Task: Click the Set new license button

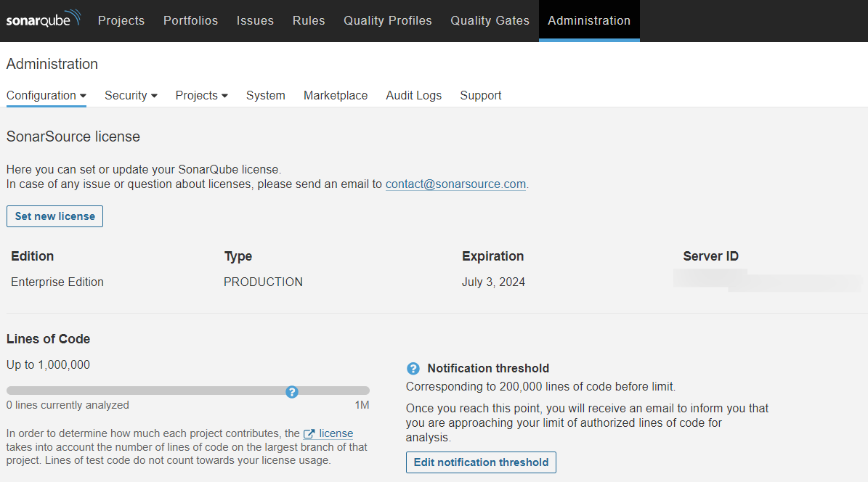Action: pyautogui.click(x=54, y=216)
